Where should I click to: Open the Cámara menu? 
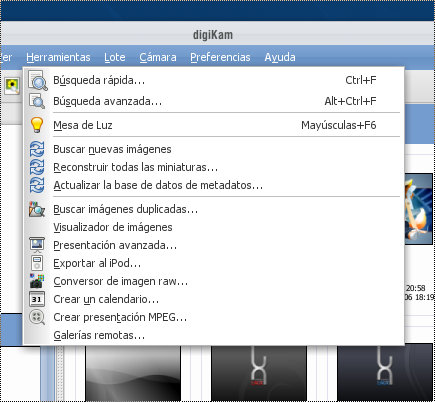click(158, 57)
